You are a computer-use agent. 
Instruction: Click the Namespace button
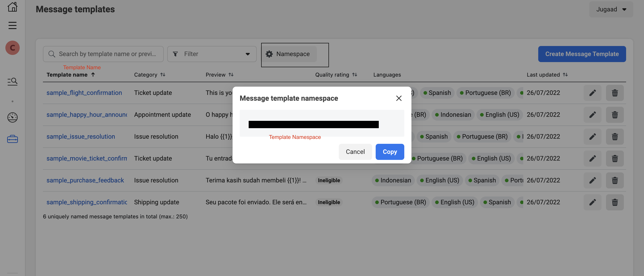click(x=289, y=54)
